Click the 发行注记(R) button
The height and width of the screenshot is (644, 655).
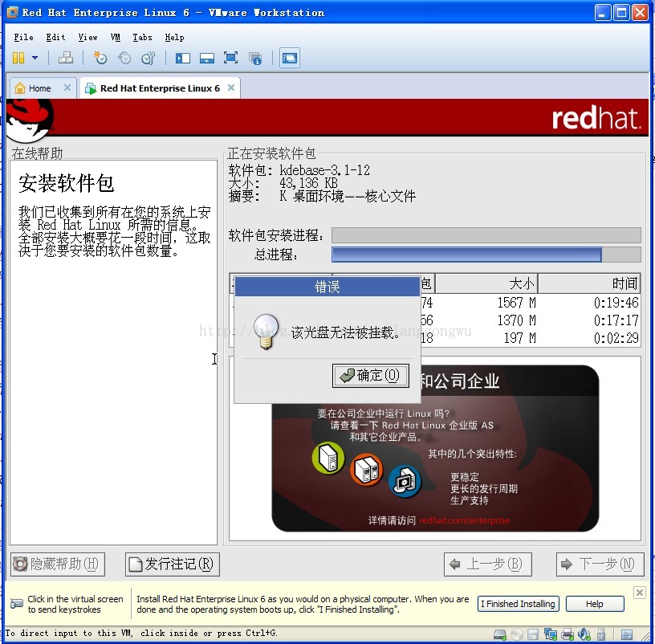click(172, 565)
